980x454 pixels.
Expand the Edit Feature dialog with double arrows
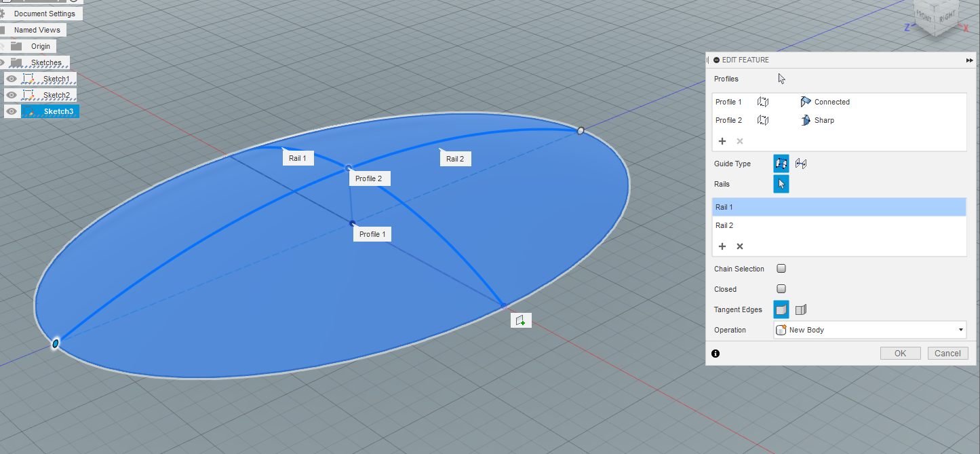coord(969,60)
